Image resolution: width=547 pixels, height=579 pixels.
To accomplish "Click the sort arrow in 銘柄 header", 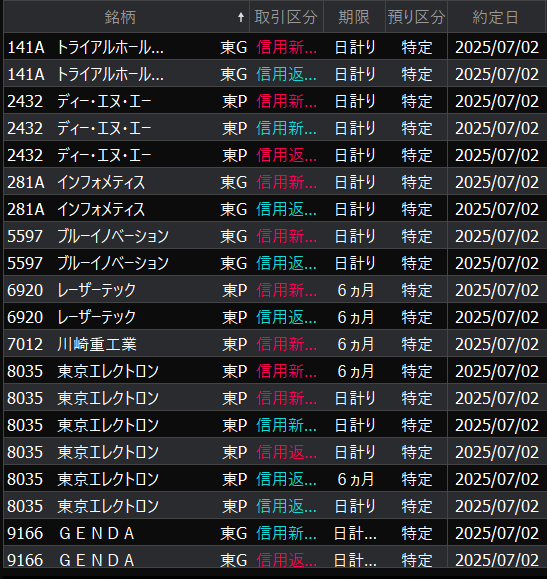I will [x=241, y=17].
